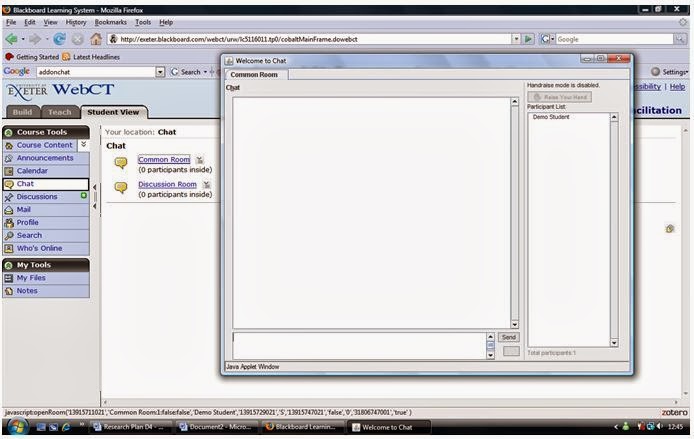Click lower sidebar collapse arrow
694x439 pixels.
click(x=95, y=206)
